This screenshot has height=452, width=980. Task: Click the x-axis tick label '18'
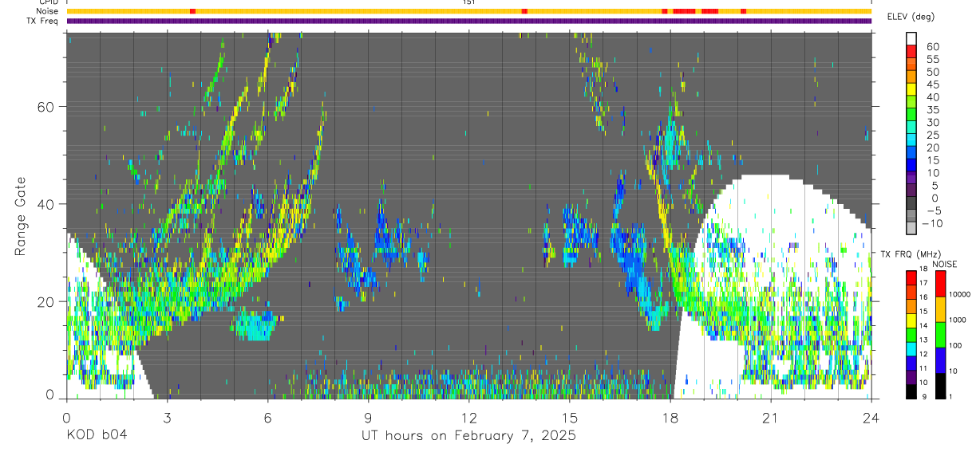670,418
